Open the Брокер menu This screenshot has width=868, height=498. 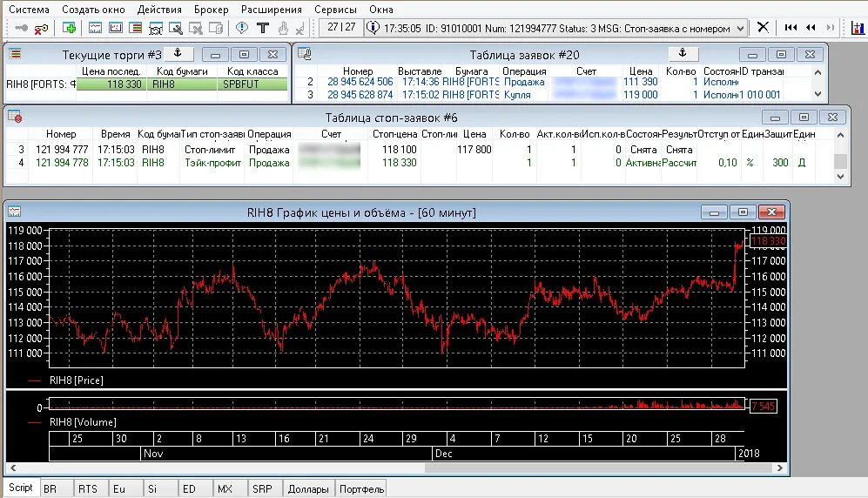(211, 10)
